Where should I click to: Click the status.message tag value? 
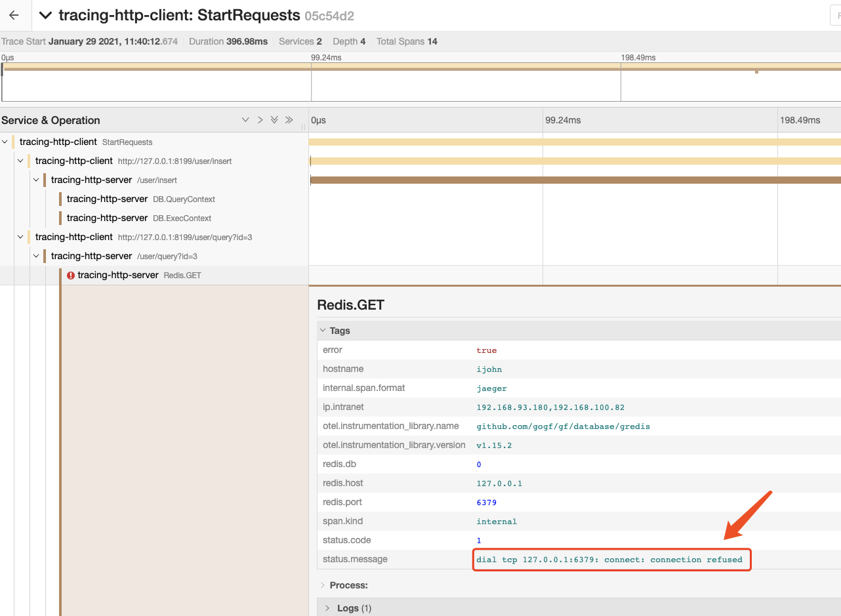pos(609,560)
